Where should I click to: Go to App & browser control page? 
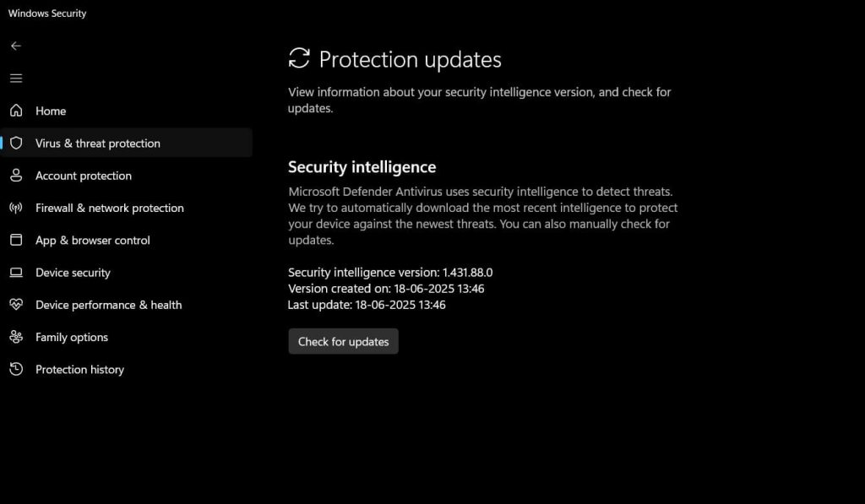click(93, 240)
